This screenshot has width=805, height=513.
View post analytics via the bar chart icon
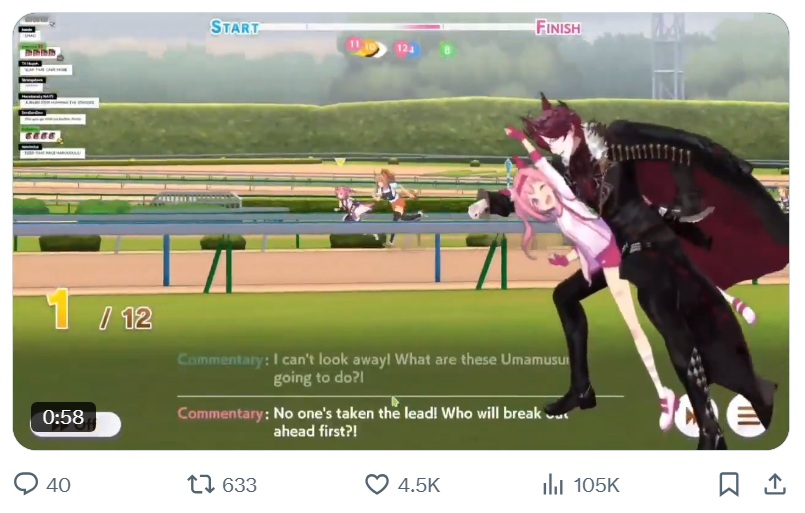pos(553,484)
